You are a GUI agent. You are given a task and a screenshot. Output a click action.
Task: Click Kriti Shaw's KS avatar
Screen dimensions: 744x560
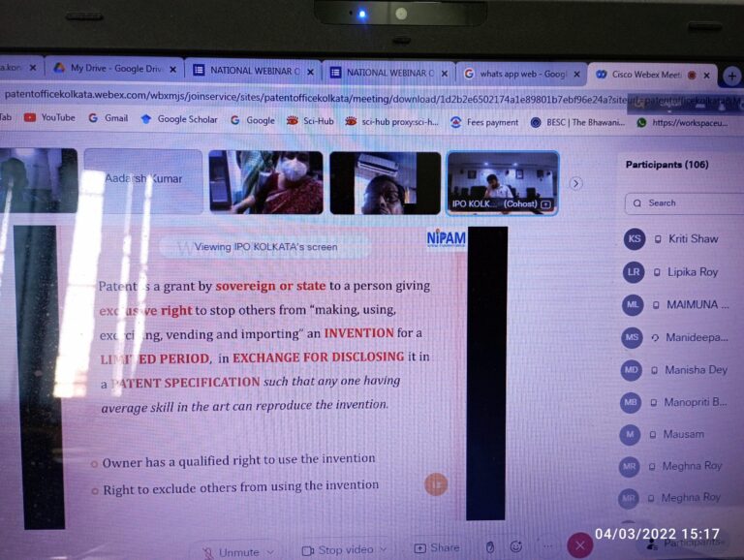tap(635, 239)
